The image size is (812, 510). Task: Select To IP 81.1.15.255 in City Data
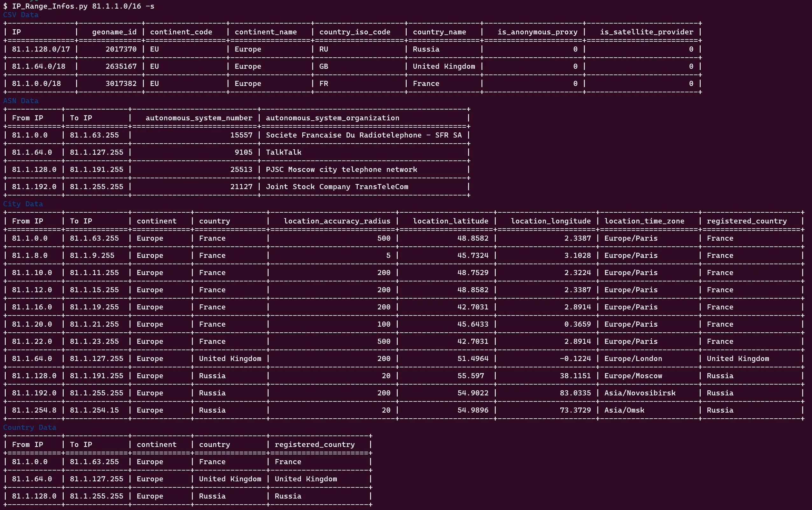click(94, 290)
